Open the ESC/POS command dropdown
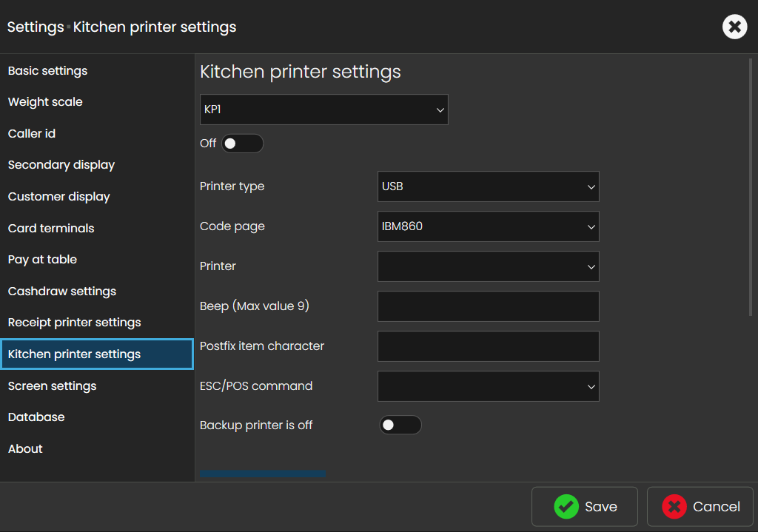This screenshot has height=532, width=758. [x=488, y=386]
